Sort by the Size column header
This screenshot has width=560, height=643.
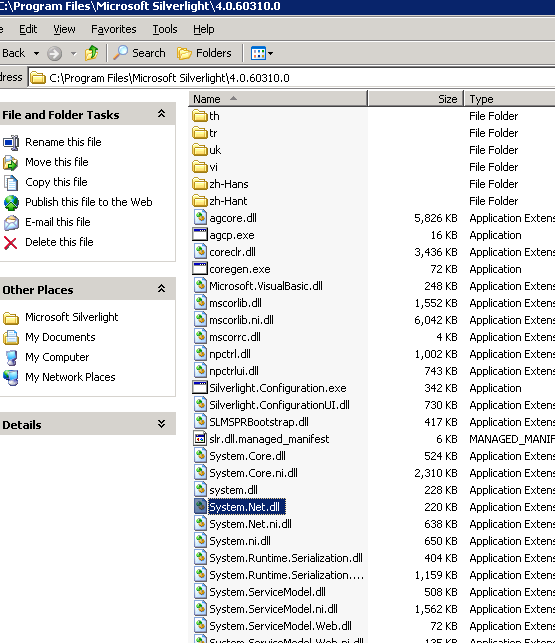[416, 99]
